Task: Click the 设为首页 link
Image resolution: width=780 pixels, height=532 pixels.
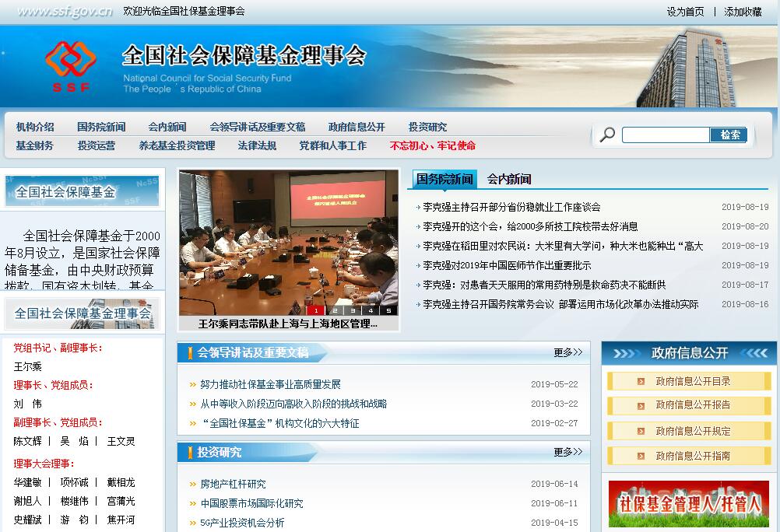Action: pyautogui.click(x=685, y=12)
